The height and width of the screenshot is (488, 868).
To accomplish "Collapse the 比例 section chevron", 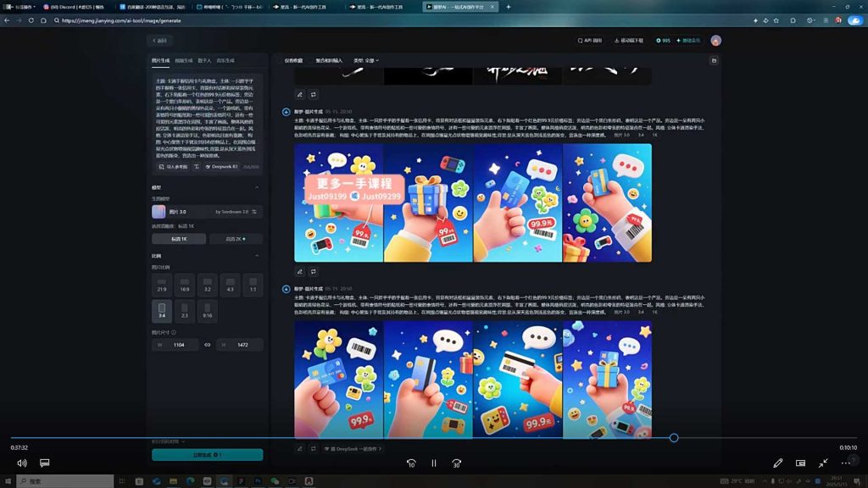I will [257, 256].
